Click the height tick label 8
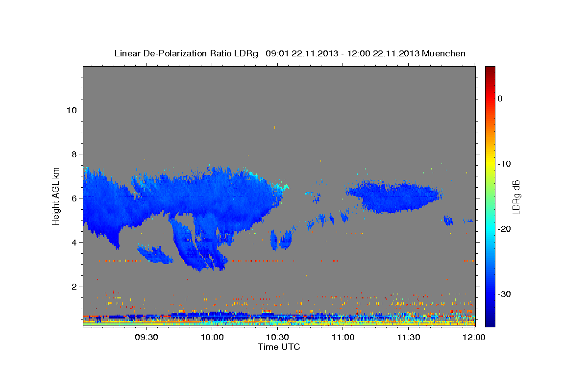 (x=74, y=154)
